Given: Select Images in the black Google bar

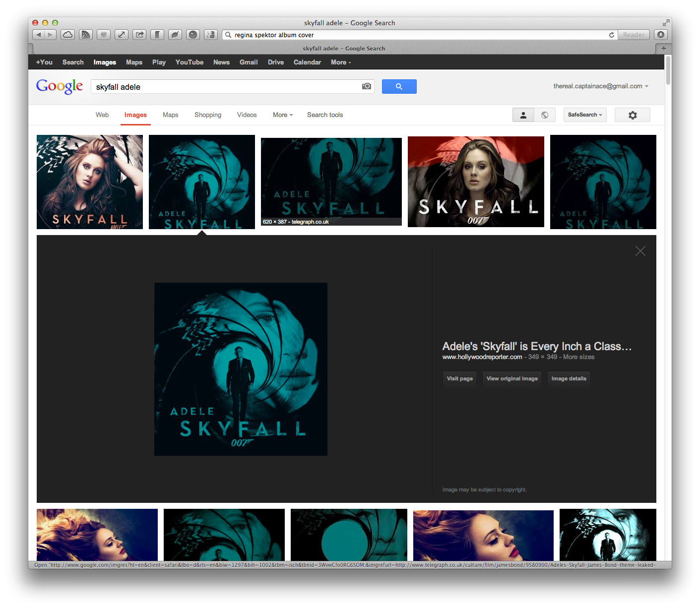Looking at the screenshot, I should [105, 62].
